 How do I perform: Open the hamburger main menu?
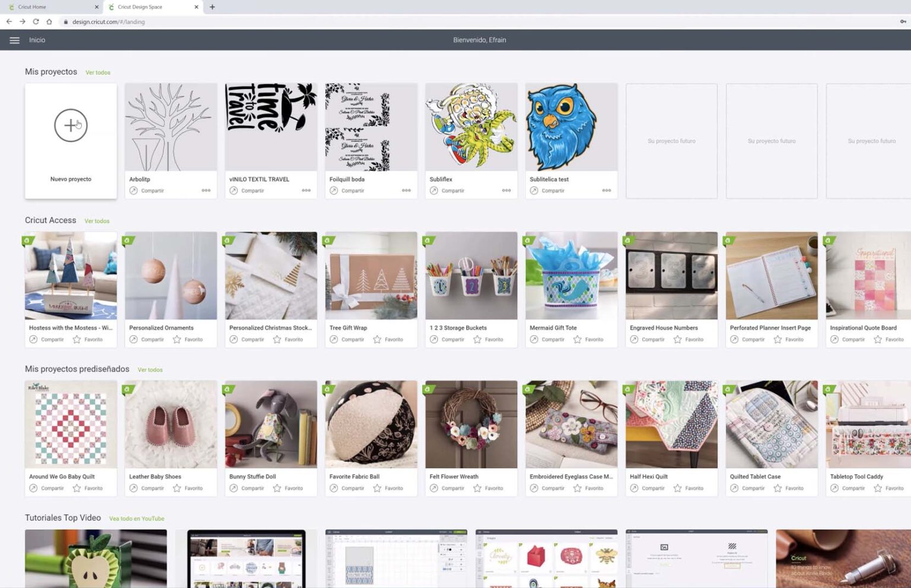click(14, 40)
